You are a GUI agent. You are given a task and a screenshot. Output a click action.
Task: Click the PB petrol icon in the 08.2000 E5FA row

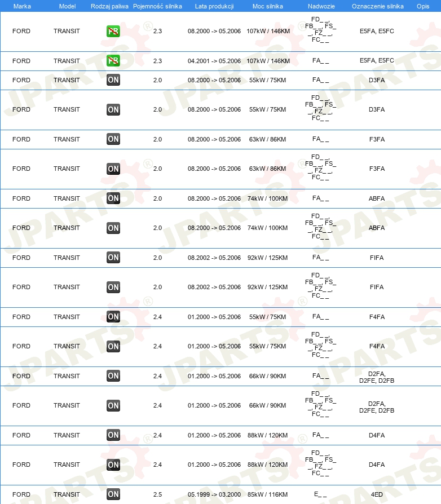coord(113,31)
